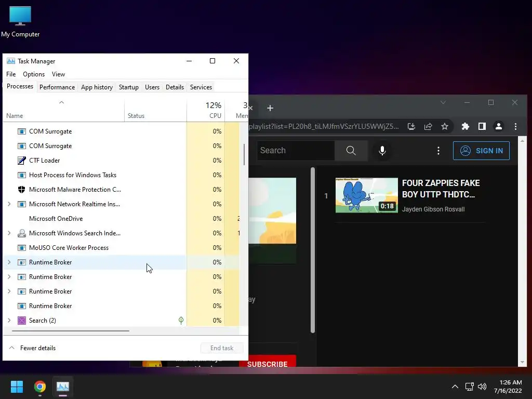Open Task Manager View menu

pos(58,74)
